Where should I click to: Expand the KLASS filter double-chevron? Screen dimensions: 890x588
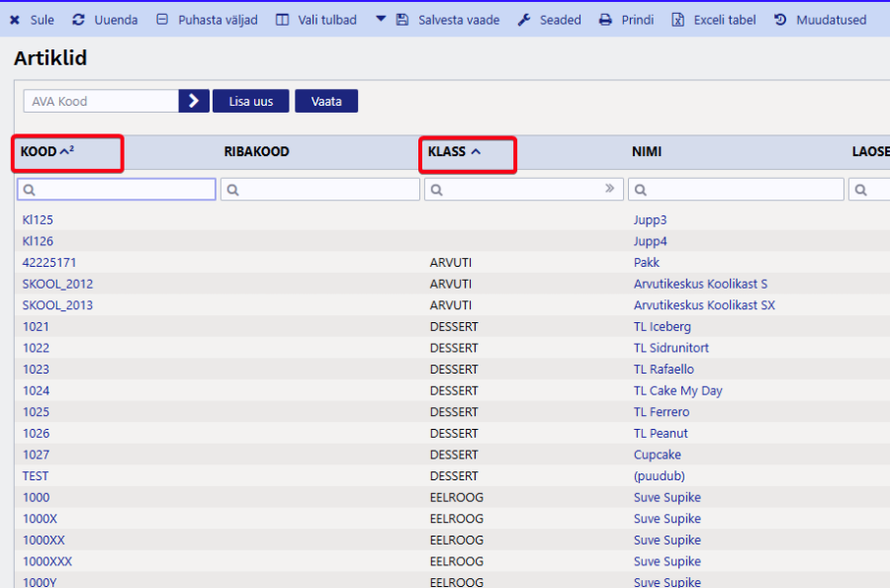point(609,189)
